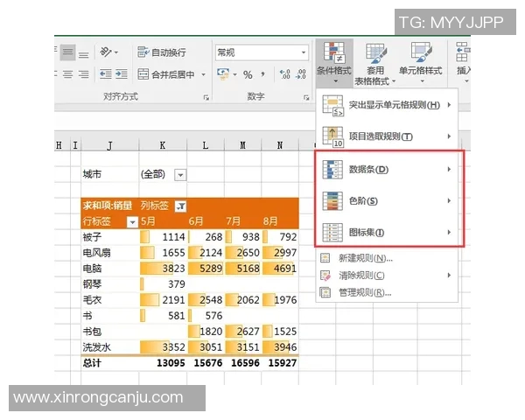Select column N header

coord(280,145)
